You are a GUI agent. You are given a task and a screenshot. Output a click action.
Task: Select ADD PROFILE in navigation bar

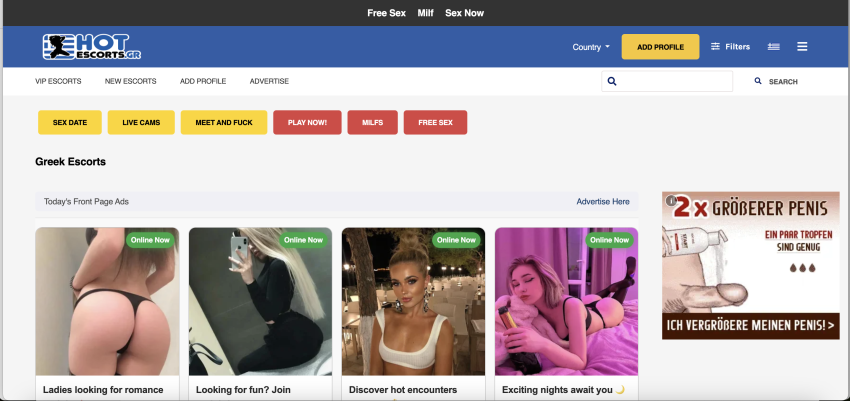(203, 81)
